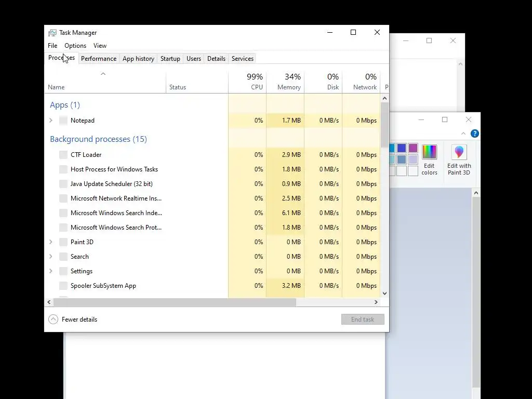The width and height of the screenshot is (532, 399).
Task: Click the CTF Loader process icon
Action: [63, 155]
